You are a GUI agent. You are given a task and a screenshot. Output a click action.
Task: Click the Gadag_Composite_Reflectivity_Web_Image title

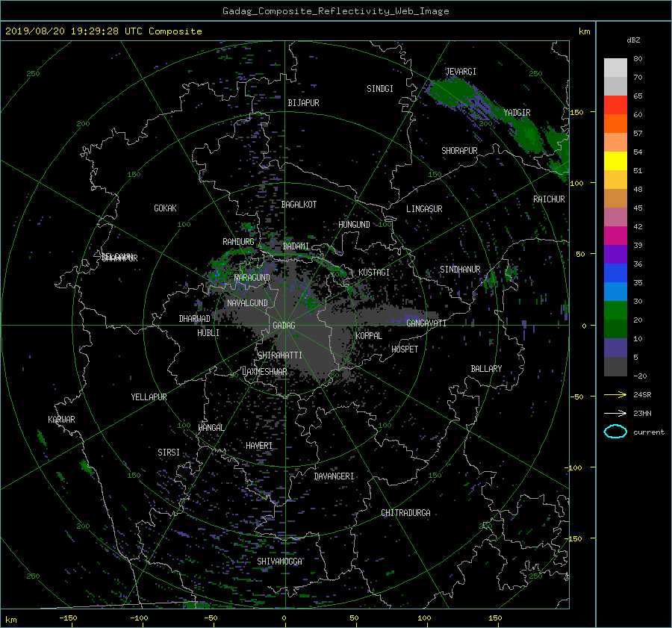click(x=335, y=11)
